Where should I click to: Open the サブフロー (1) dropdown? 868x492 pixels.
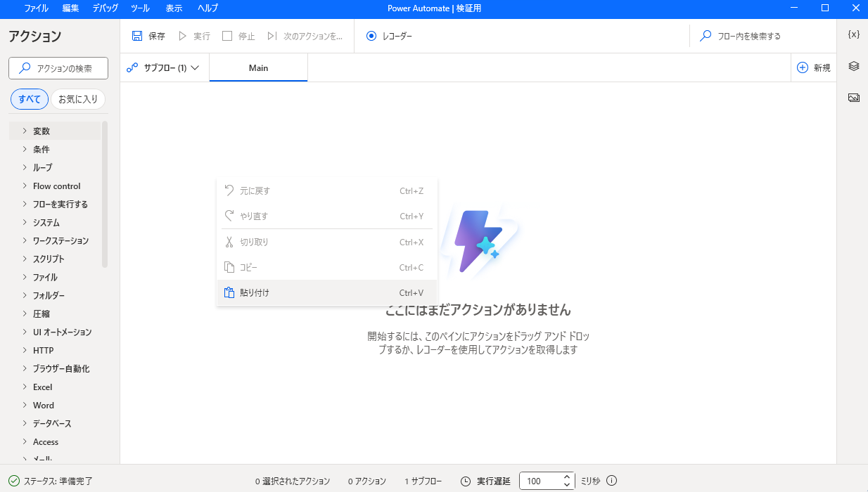pos(164,68)
